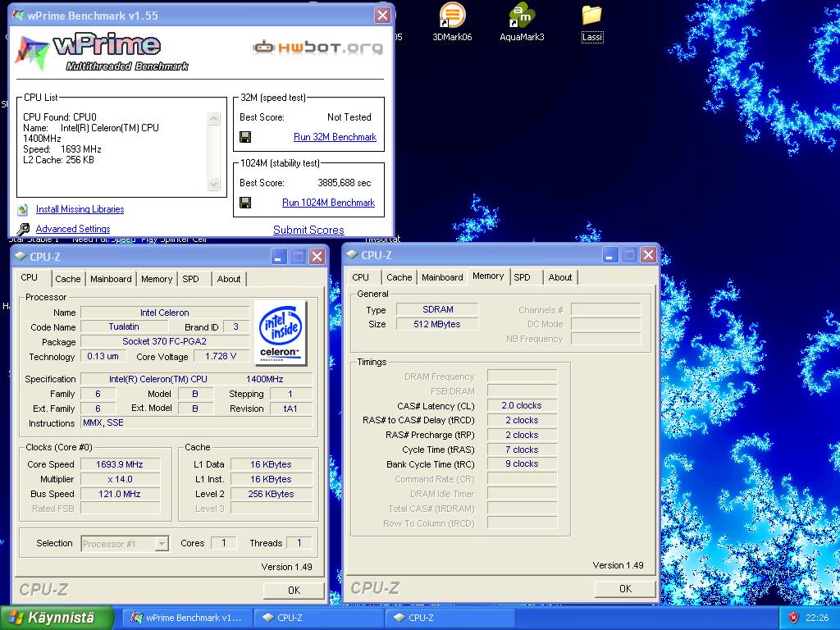Click the Advanced Settings wrench icon
Image resolution: width=840 pixels, height=630 pixels.
[x=22, y=230]
